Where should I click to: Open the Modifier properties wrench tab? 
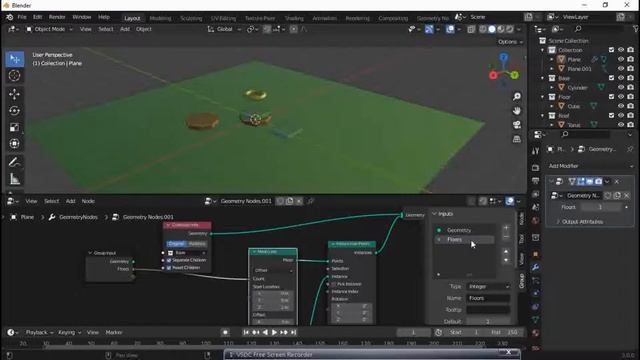point(536,267)
